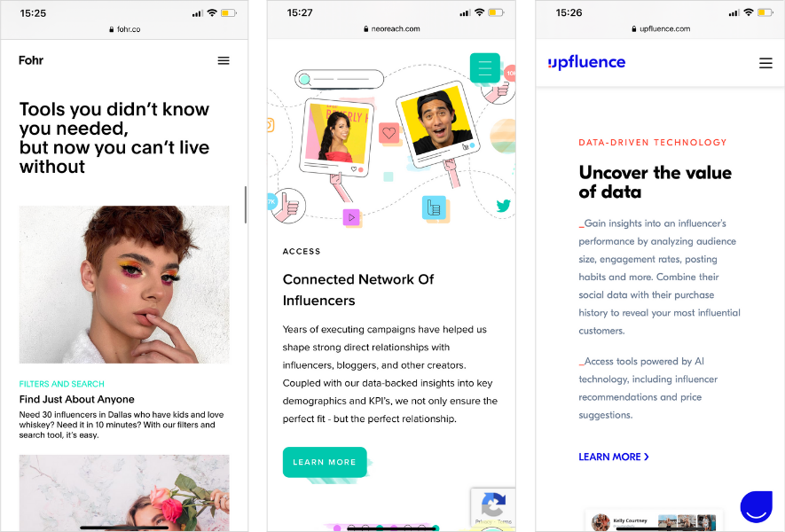
Task: Click the purple play button icon
Action: pyautogui.click(x=351, y=217)
